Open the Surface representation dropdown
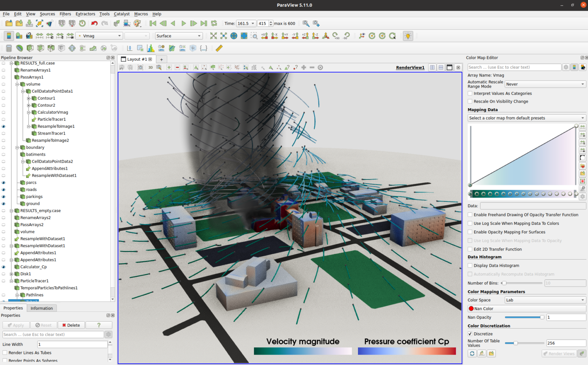The image size is (588, 365). pyautogui.click(x=179, y=36)
